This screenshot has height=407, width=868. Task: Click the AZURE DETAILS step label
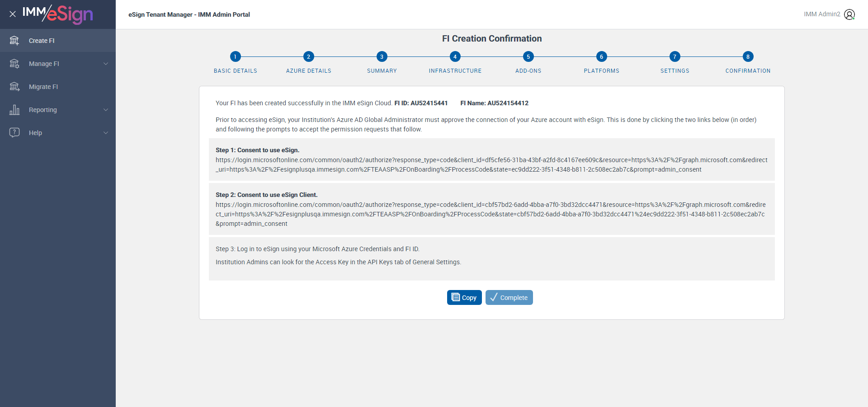click(x=309, y=71)
